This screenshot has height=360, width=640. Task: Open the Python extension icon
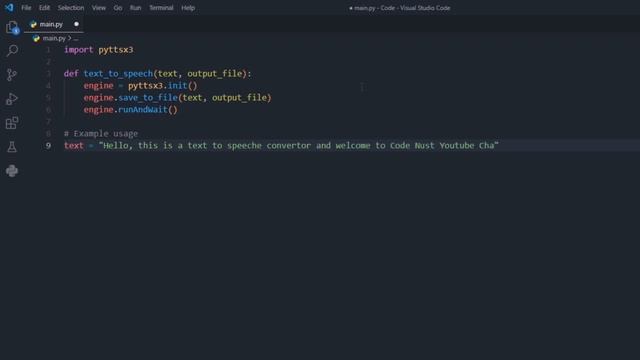12,171
